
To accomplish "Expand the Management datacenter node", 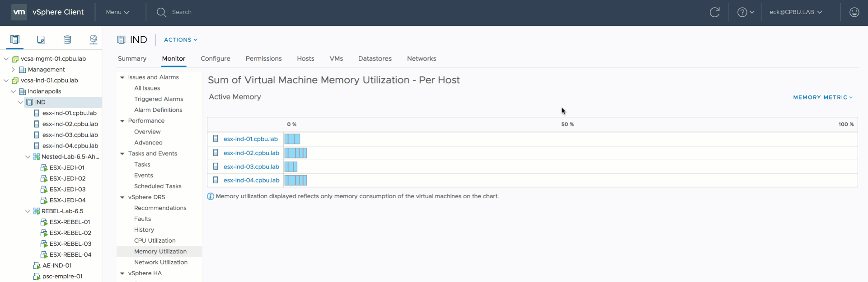I will [13, 70].
